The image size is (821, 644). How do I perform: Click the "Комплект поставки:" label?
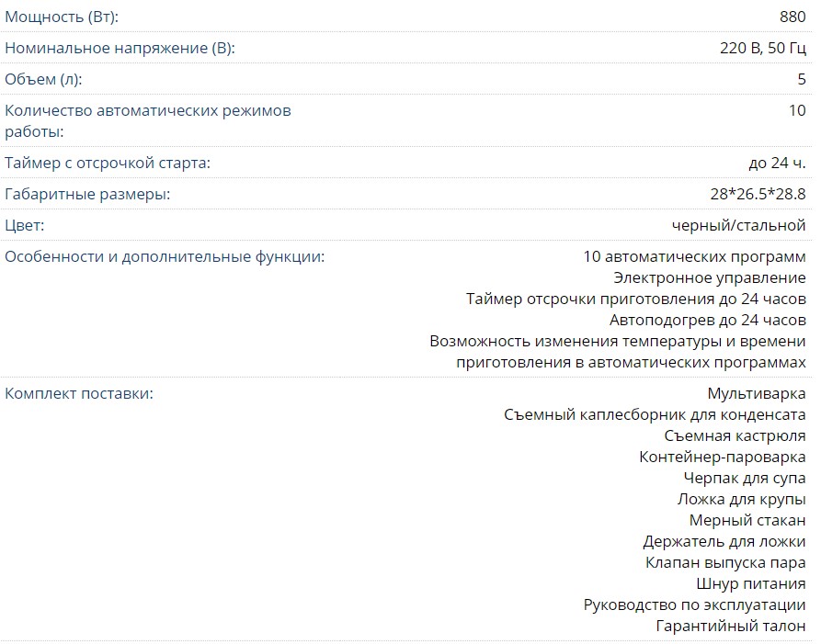pos(79,393)
